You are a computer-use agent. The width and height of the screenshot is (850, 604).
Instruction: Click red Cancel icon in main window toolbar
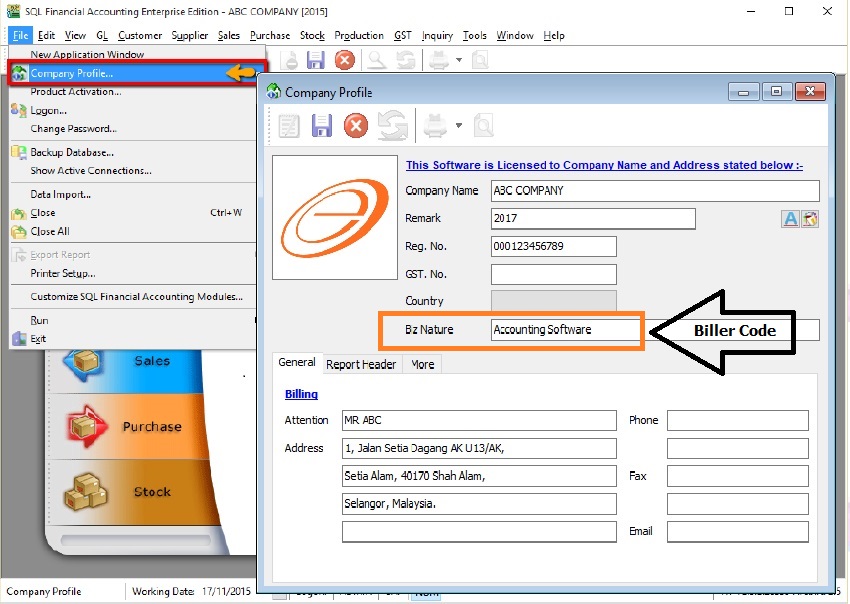tap(345, 60)
